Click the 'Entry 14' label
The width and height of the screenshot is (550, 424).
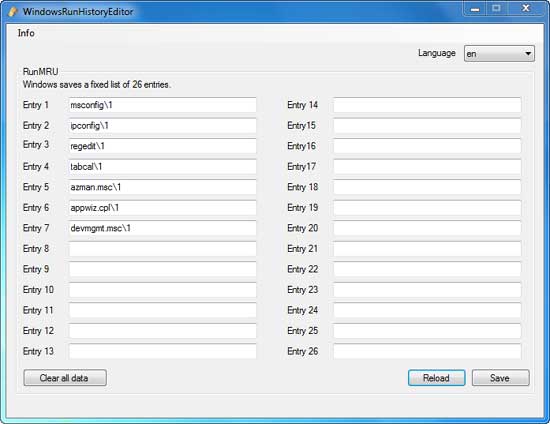[x=302, y=105]
